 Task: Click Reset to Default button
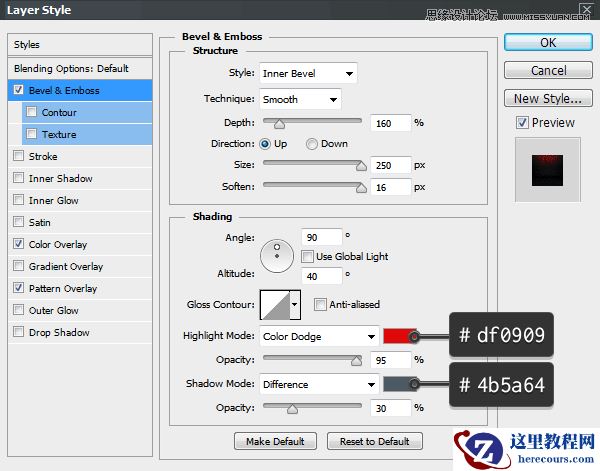tap(373, 441)
